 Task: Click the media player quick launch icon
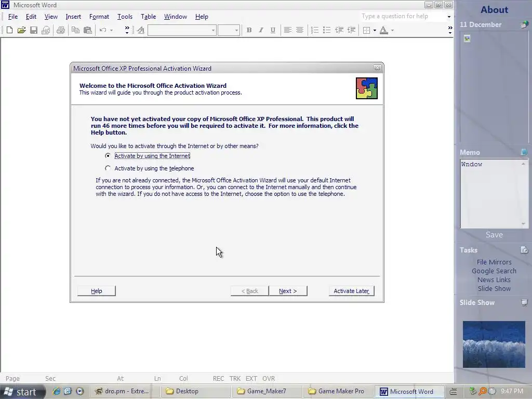(79, 391)
